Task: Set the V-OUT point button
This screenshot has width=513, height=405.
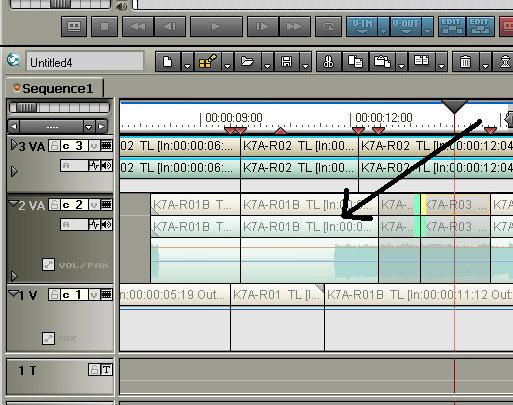Action: 406,27
